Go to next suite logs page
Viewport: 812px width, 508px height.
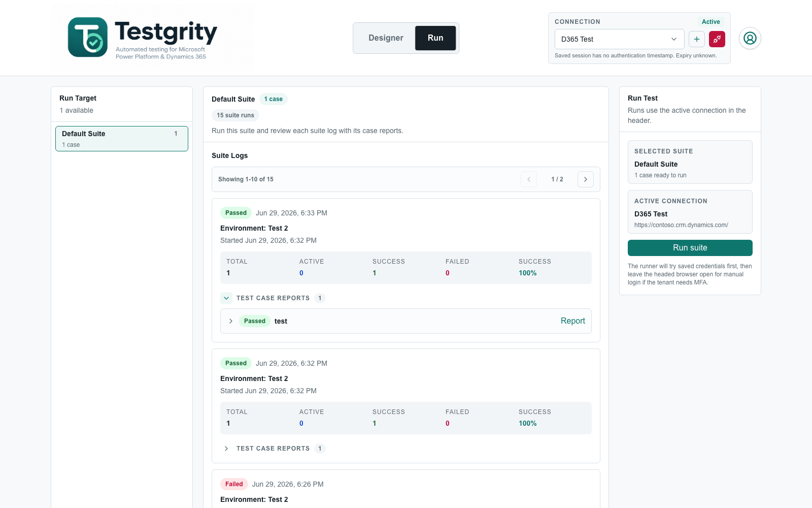point(586,179)
